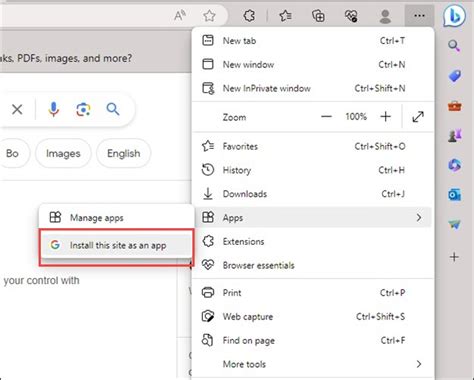Open New InPrivate window
Image resolution: width=474 pixels, height=380 pixels.
point(313,88)
